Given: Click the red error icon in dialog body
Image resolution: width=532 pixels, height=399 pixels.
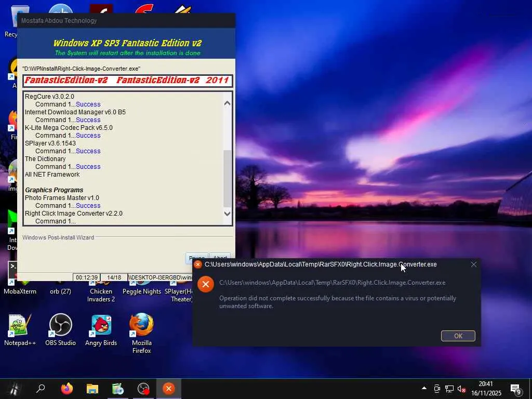Looking at the screenshot, I should pyautogui.click(x=206, y=284).
